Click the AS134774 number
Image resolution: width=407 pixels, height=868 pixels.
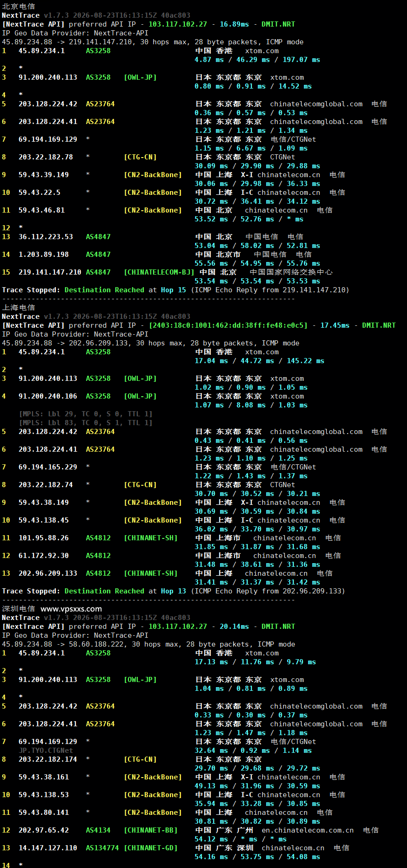tap(102, 848)
